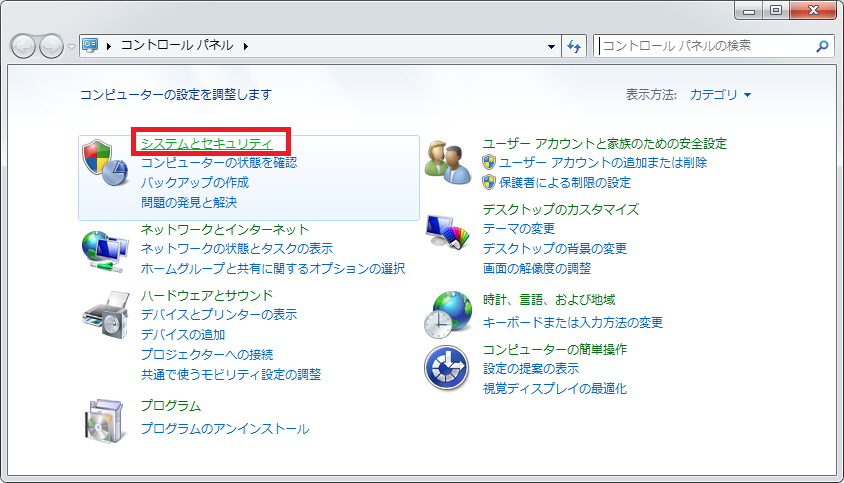Screen dimensions: 844x483
Task: Open プログラムのアンインストール link
Action: point(225,428)
